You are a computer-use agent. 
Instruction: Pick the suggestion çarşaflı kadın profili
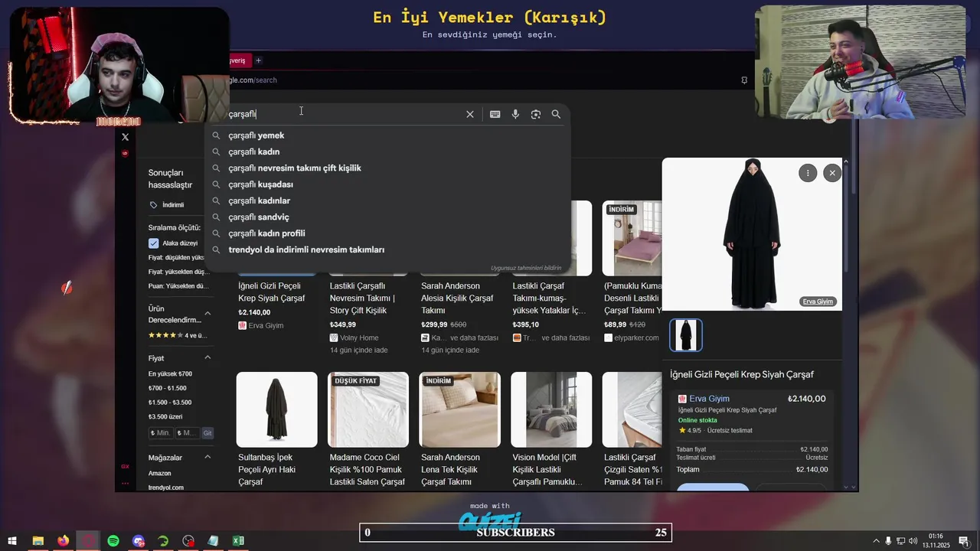tap(387, 233)
